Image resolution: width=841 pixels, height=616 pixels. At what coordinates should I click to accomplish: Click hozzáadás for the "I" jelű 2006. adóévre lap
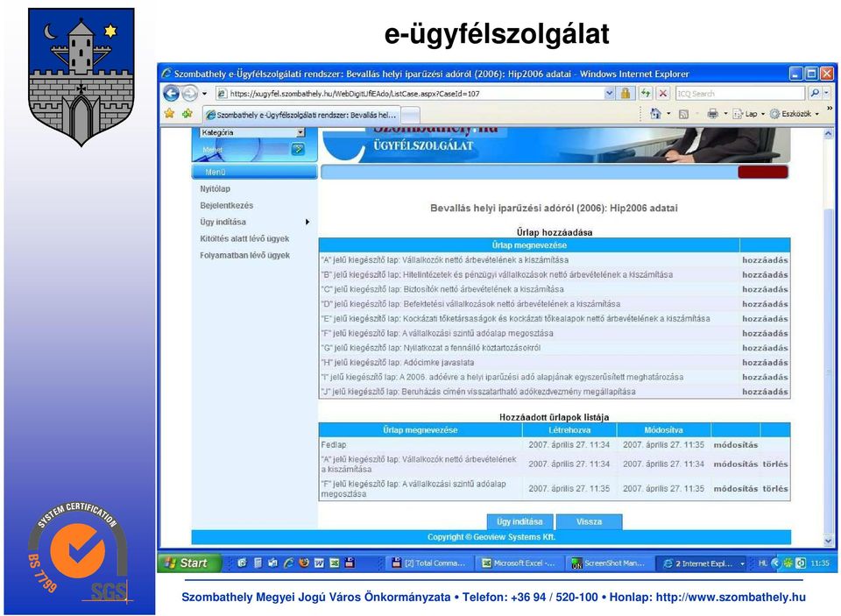[x=765, y=377]
